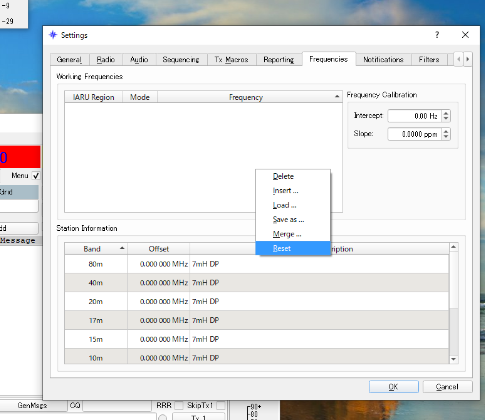Confirm settings with the OK button
485x420 pixels.
tap(394, 387)
